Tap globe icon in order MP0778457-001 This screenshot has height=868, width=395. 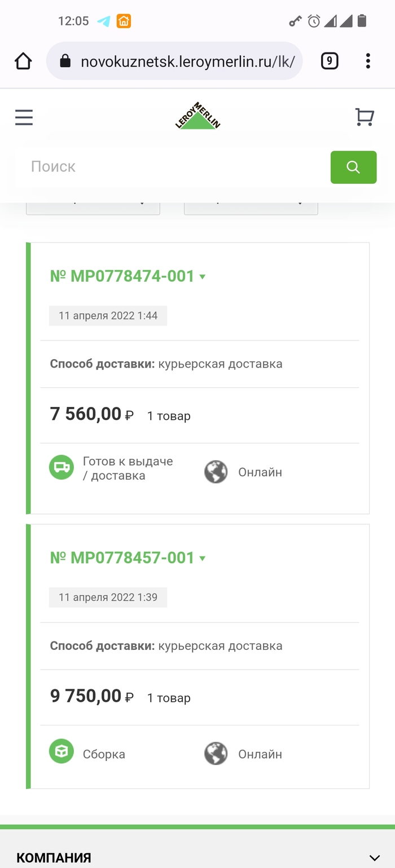tap(216, 754)
